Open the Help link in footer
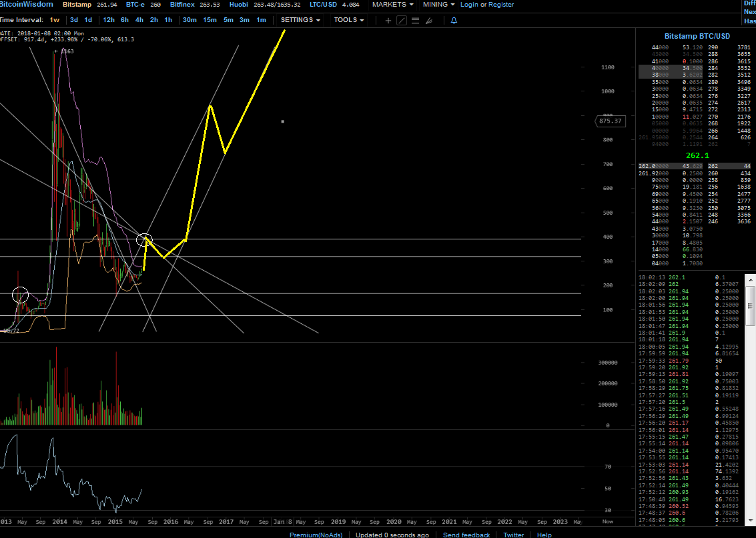This screenshot has width=756, height=538. point(544,535)
